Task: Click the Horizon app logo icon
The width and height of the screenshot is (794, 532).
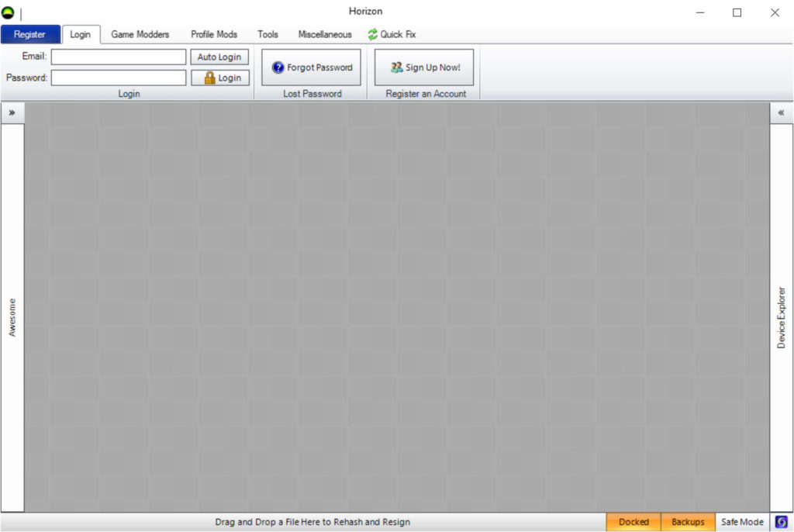Action: [8, 12]
